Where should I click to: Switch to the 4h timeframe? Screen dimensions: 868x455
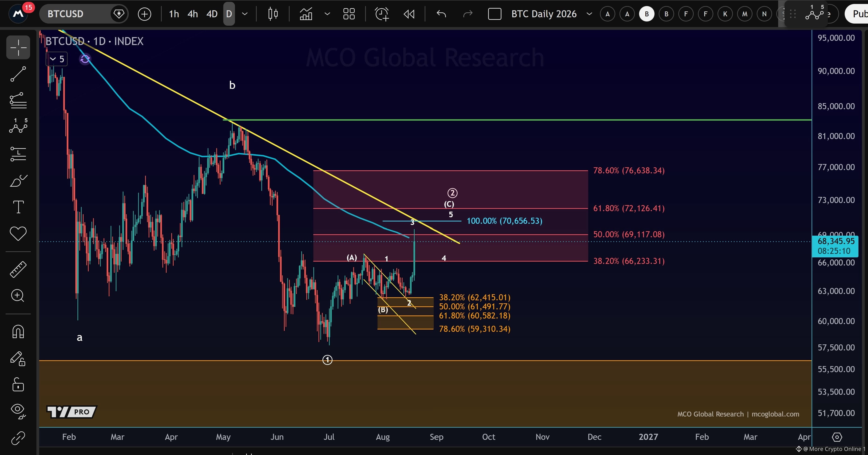193,14
